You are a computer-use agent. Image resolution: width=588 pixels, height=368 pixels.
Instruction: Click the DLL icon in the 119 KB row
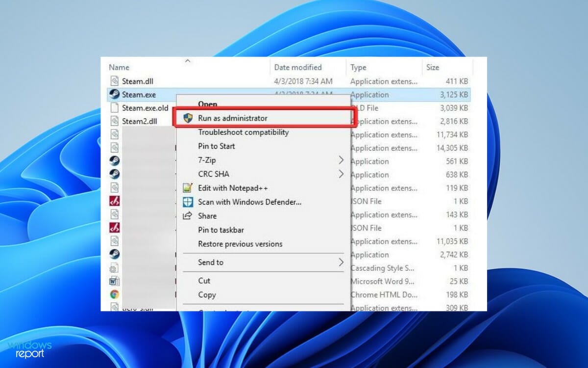[114, 187]
